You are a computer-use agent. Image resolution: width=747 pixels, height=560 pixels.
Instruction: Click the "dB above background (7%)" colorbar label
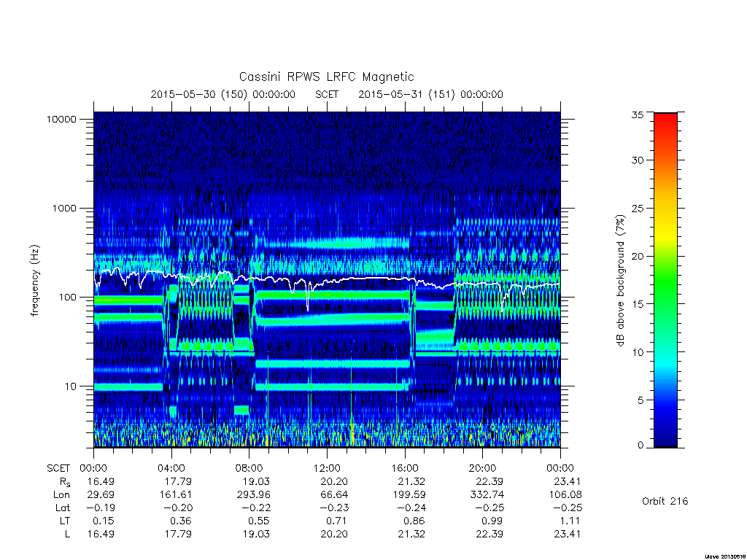pyautogui.click(x=620, y=281)
